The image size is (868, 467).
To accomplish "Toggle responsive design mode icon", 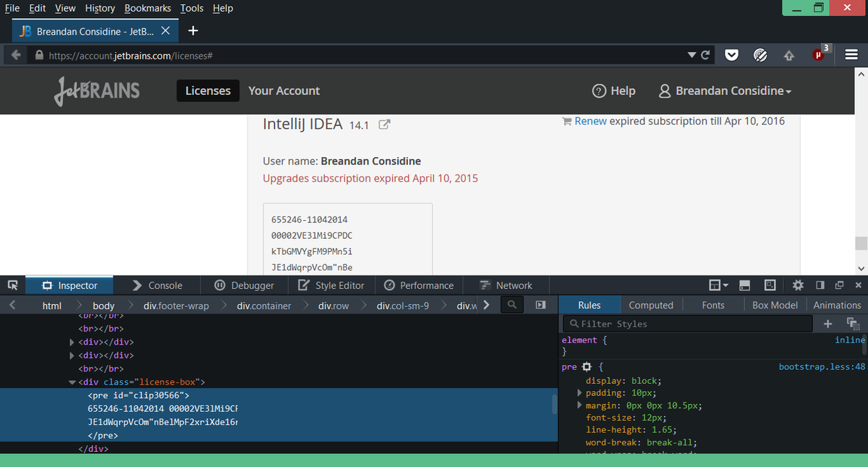I will (x=770, y=285).
